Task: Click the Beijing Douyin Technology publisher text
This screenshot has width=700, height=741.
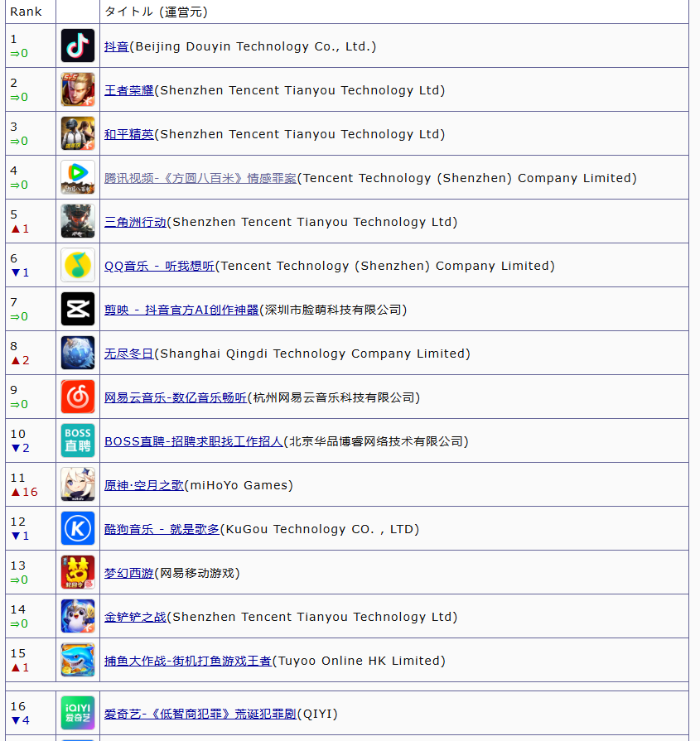Action: 253,47
